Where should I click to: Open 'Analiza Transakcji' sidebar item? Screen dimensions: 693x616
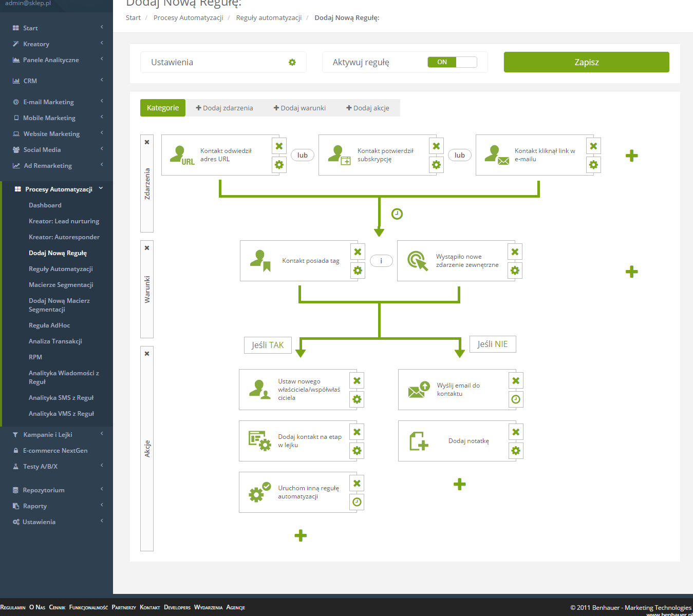[x=55, y=341]
